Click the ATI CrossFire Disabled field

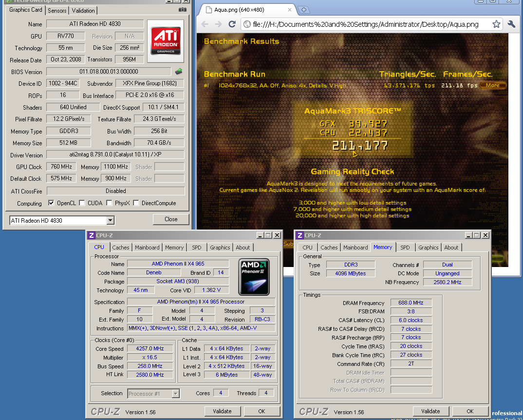tap(116, 191)
